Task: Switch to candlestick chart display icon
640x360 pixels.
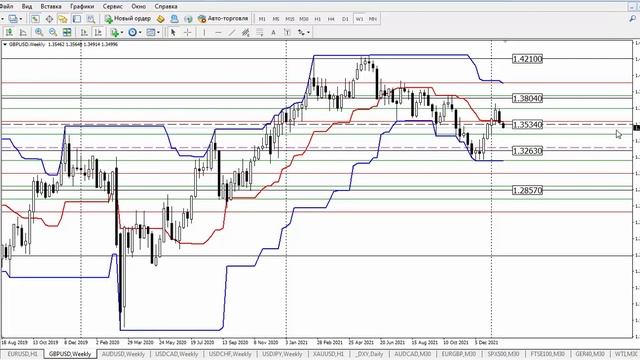Action: 9,32
